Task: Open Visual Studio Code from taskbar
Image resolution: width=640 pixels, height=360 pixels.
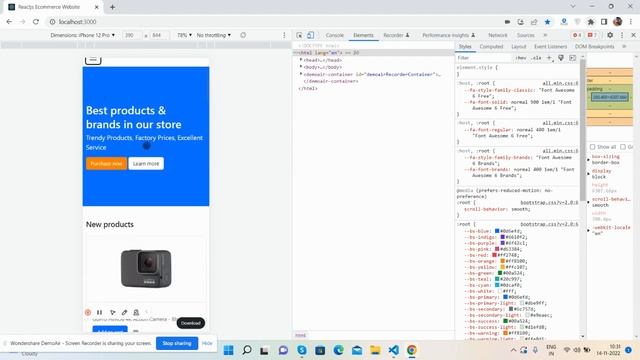Action: click(x=393, y=350)
